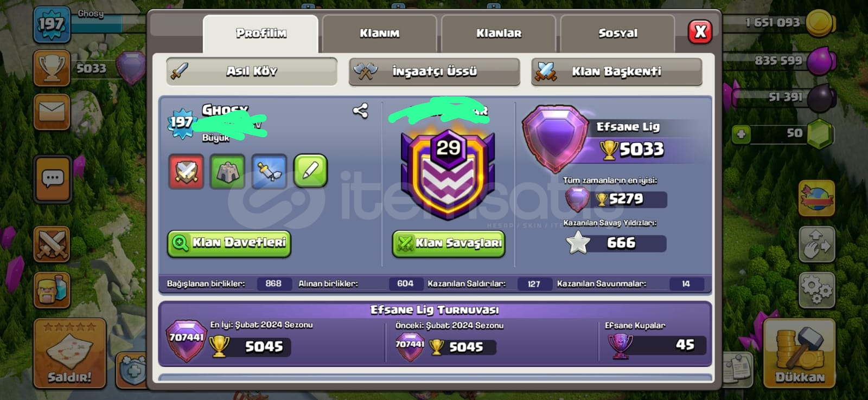Image resolution: width=868 pixels, height=400 pixels.
Task: Select the blue sword badge icon
Action: (x=269, y=171)
